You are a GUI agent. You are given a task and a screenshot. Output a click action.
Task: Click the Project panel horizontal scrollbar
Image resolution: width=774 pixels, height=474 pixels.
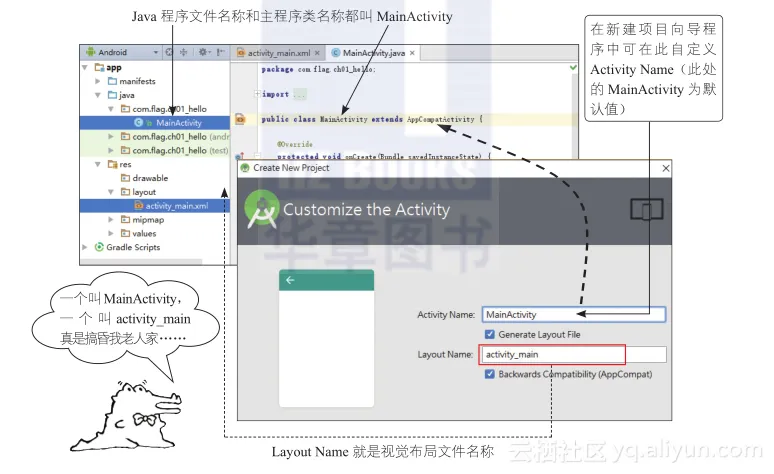click(141, 262)
